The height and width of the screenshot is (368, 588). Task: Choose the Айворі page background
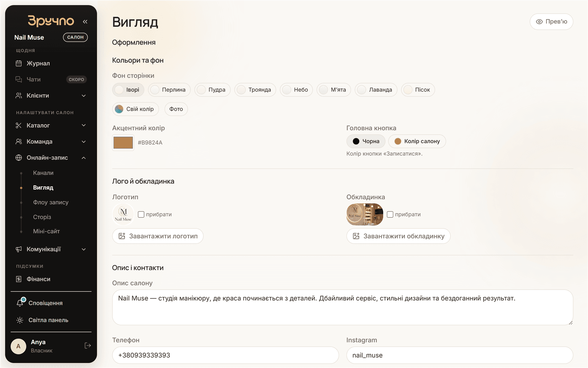[128, 90]
